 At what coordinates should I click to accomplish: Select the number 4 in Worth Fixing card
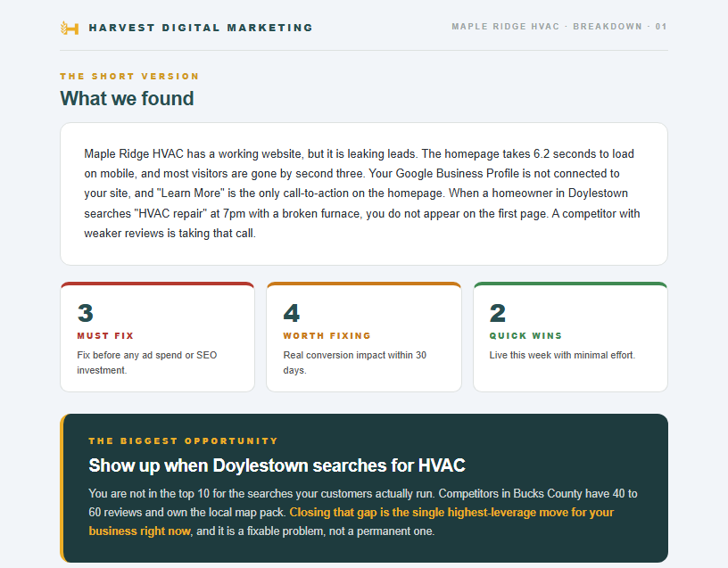(292, 313)
